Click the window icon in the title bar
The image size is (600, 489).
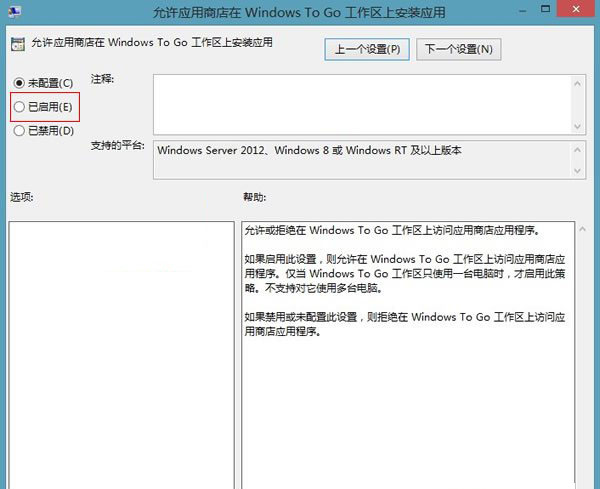(13, 12)
